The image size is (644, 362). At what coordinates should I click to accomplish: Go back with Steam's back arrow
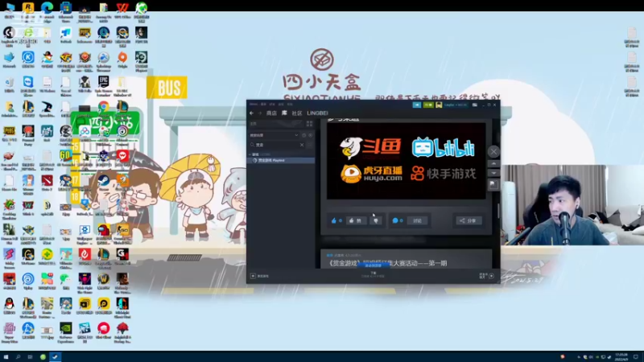[251, 113]
